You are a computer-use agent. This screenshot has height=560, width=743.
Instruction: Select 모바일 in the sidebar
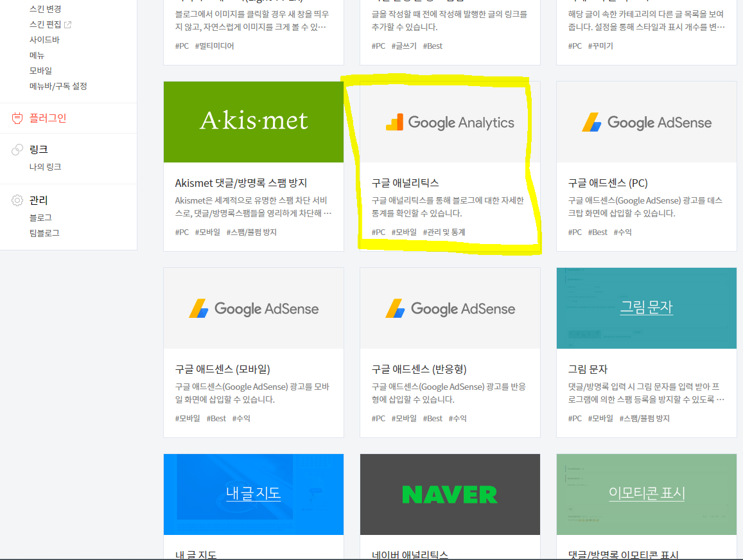pos(40,71)
